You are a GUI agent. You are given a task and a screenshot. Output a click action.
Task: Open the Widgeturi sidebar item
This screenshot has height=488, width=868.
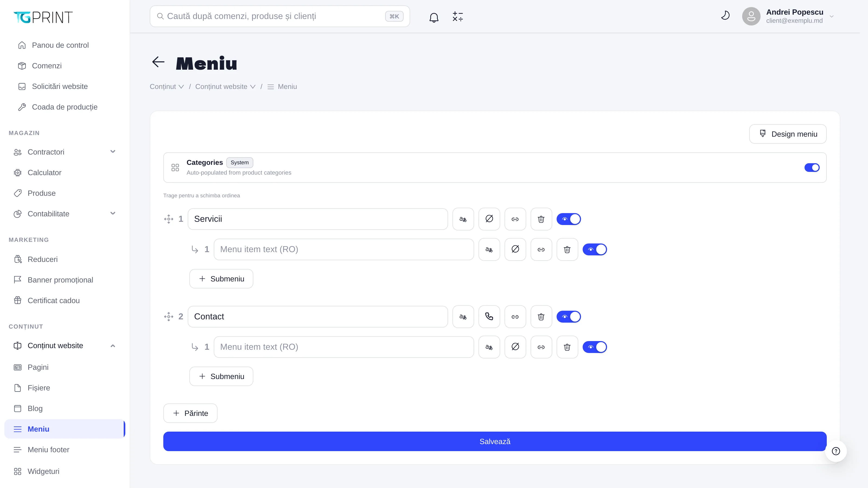[65, 471]
